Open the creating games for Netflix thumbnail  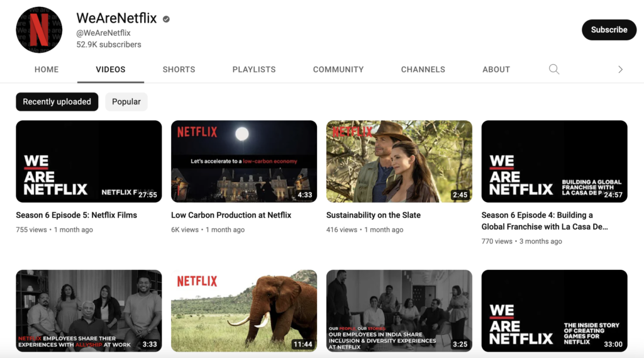pyautogui.click(x=555, y=311)
